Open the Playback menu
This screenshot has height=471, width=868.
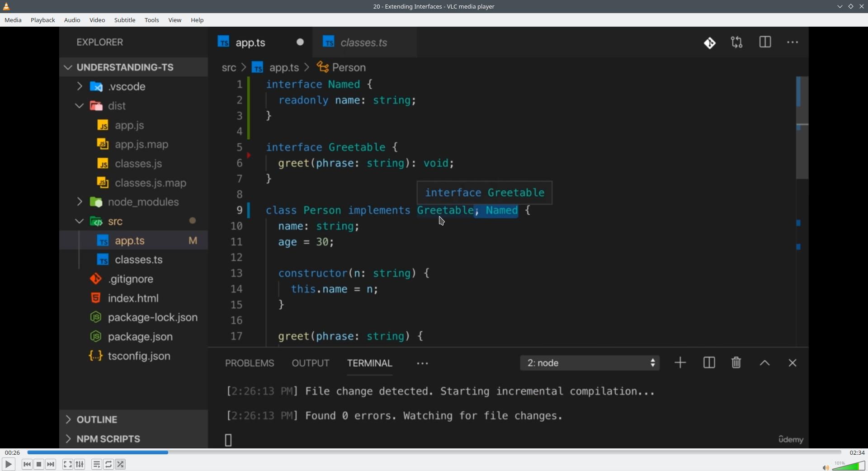tap(43, 20)
